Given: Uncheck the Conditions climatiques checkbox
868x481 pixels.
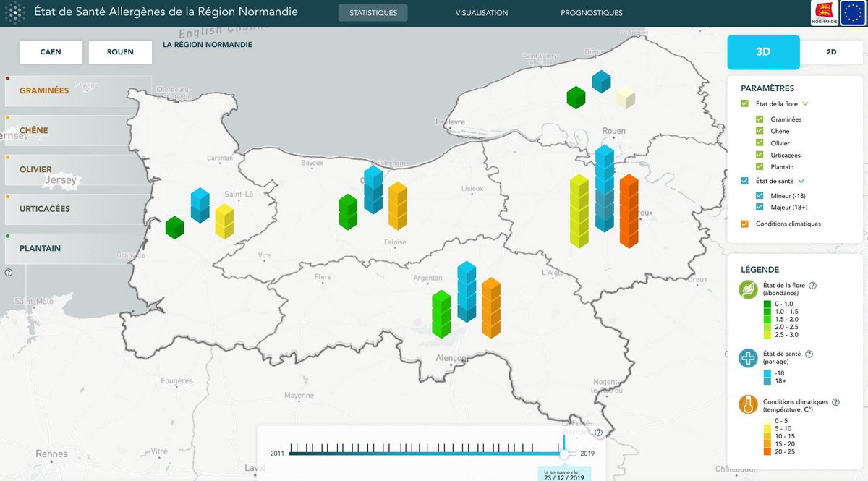Looking at the screenshot, I should pos(744,224).
